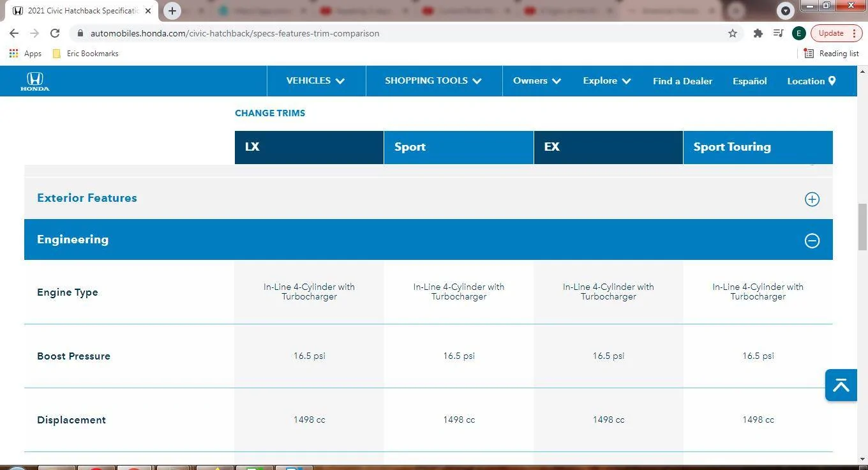Select LX engine type cell text
868x470 pixels.
309,292
